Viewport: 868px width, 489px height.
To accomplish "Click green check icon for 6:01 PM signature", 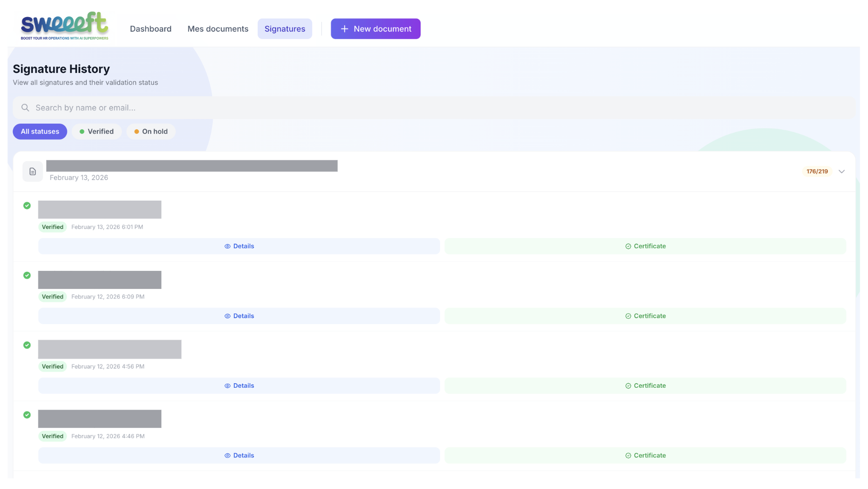I will (x=27, y=206).
